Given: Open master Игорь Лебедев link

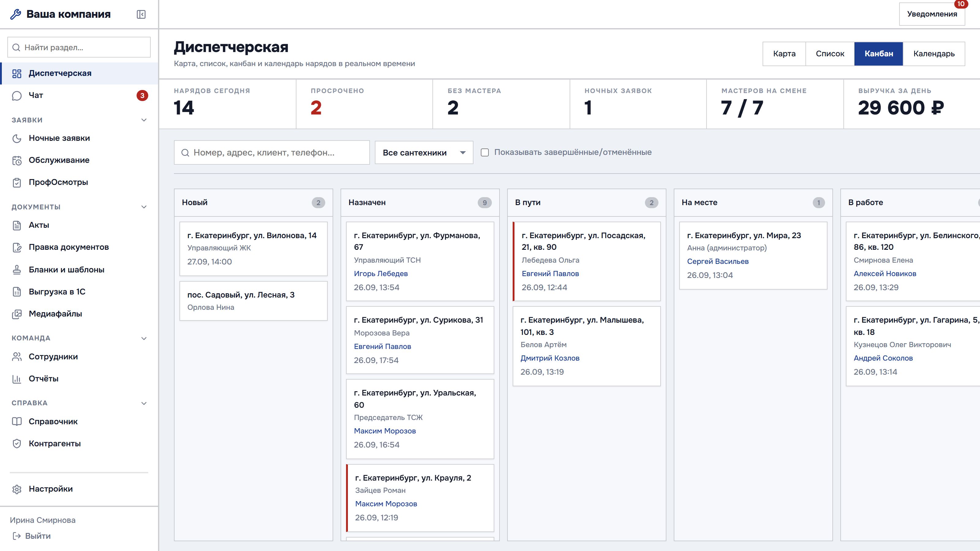Looking at the screenshot, I should click(x=380, y=273).
